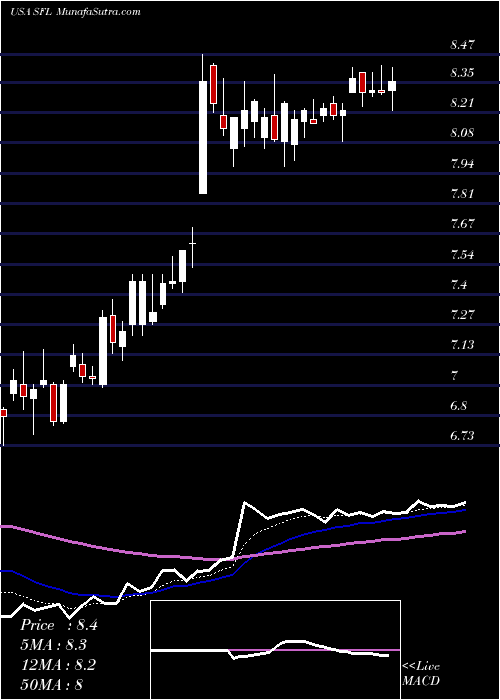The image size is (500, 700).
Task: Click the 7.81 price axis label
Action: pyautogui.click(x=463, y=194)
